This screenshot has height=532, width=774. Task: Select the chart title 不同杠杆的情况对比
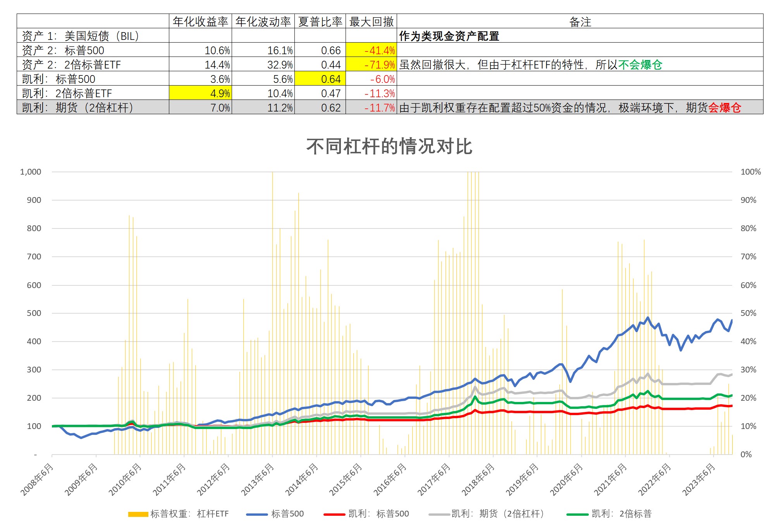coord(389,146)
